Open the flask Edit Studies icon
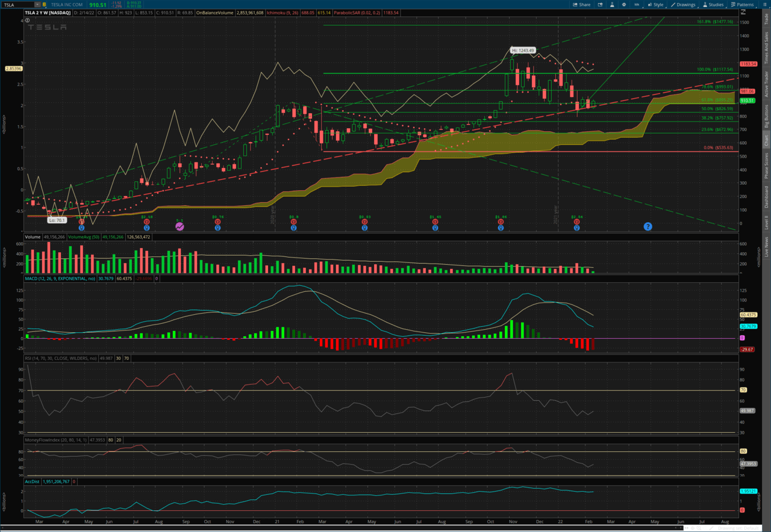 (x=612, y=5)
